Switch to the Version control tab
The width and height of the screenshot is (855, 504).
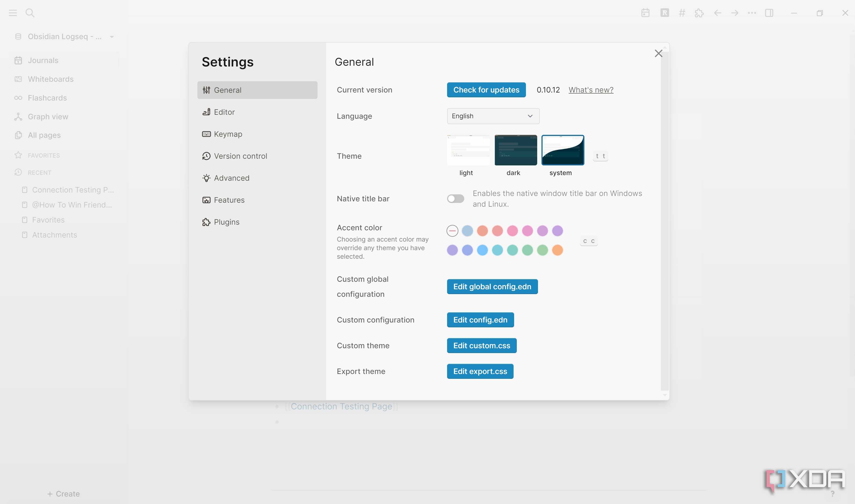(257, 156)
